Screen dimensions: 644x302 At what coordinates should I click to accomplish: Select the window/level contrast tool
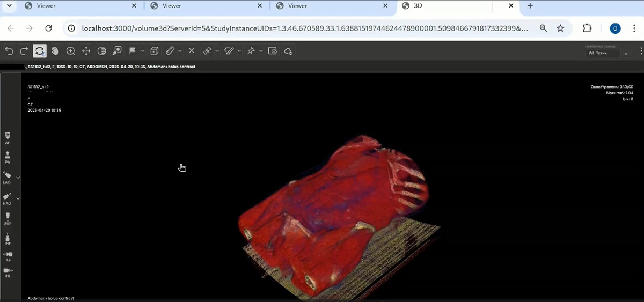101,51
